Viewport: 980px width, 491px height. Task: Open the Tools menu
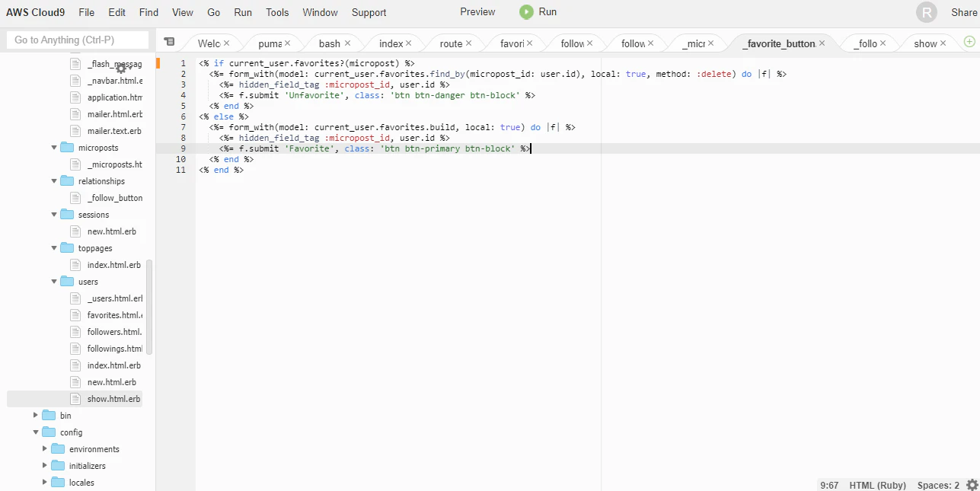(276, 12)
